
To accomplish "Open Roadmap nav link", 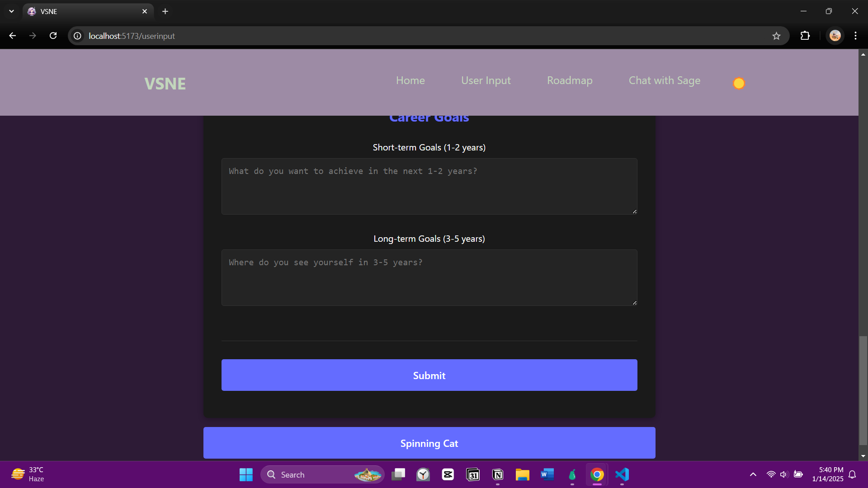I will click(569, 80).
